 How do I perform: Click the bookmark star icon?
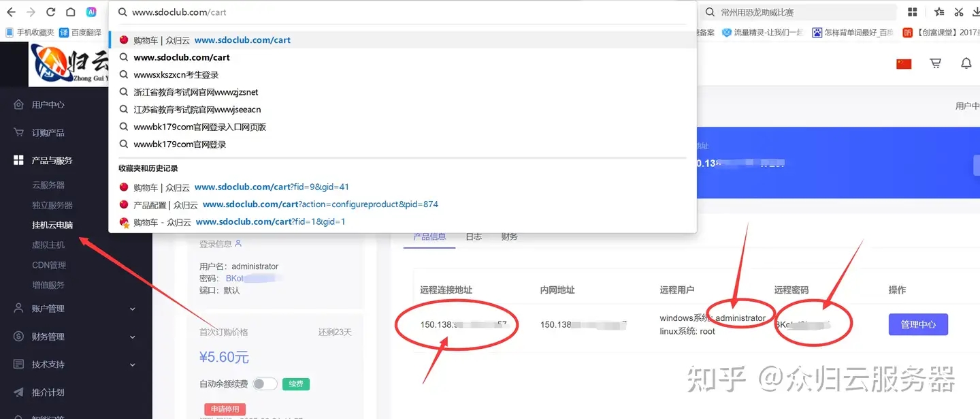[939, 12]
